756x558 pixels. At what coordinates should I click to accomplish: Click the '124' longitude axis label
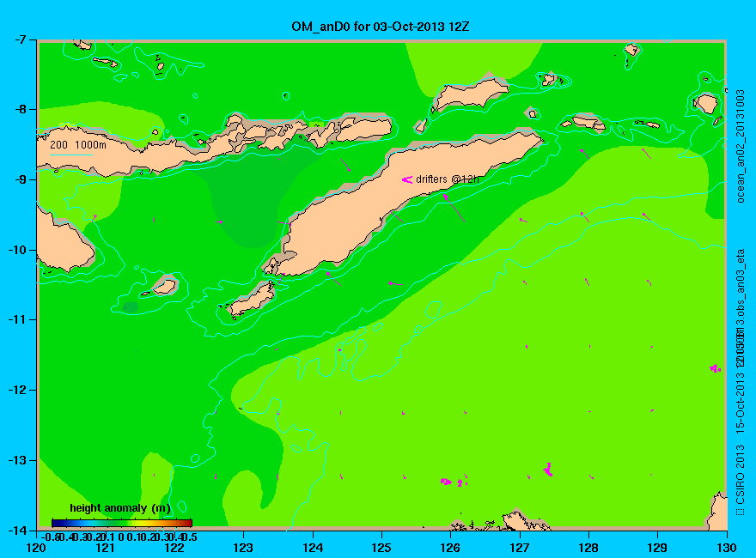click(313, 548)
